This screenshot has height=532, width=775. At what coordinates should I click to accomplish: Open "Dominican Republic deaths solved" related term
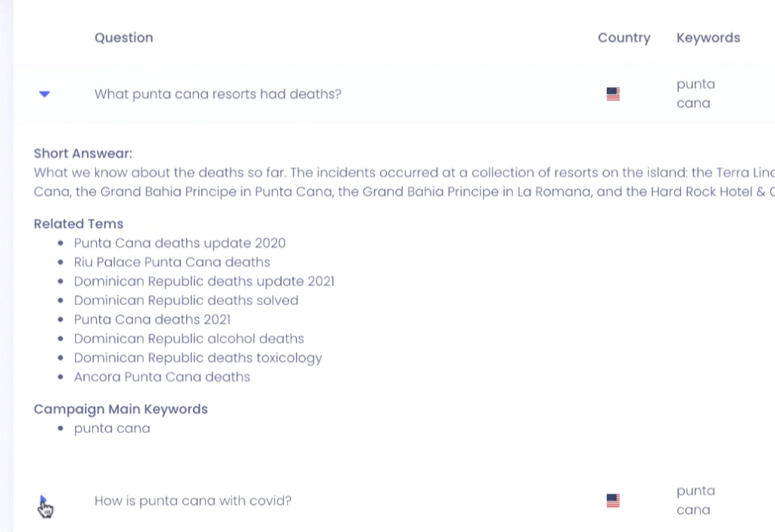coord(185,300)
